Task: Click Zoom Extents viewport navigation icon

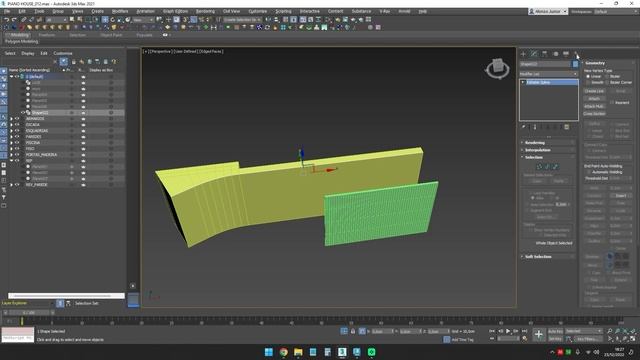Action: (625, 331)
